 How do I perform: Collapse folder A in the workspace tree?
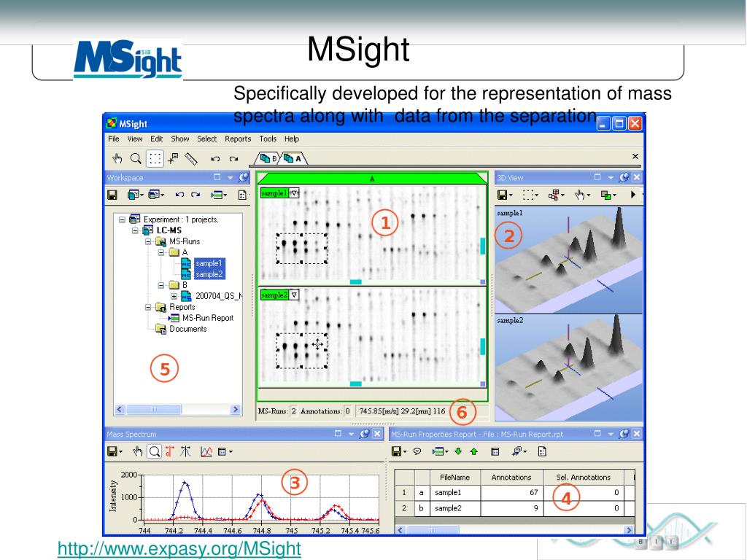[161, 252]
